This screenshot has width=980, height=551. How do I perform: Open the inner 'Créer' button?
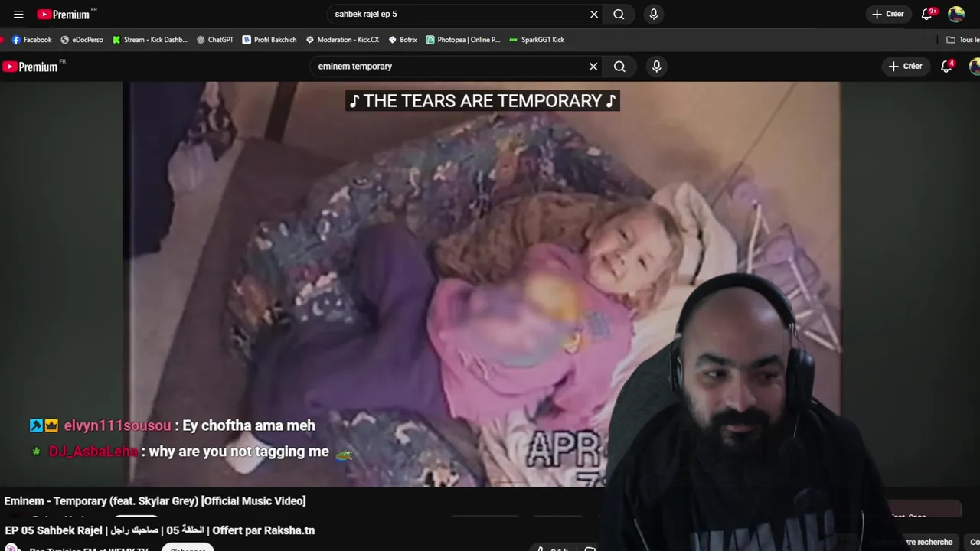click(905, 67)
